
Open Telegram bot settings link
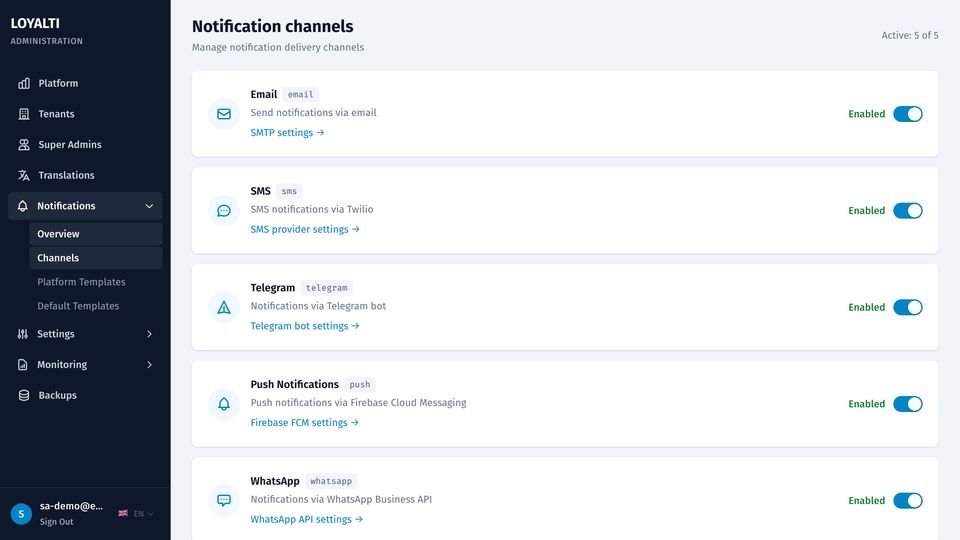coord(305,326)
